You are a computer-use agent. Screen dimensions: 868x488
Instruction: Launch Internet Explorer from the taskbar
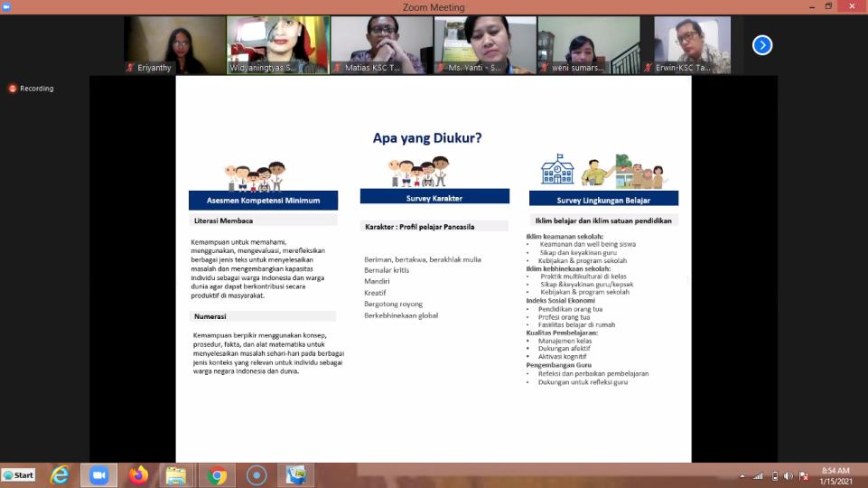point(60,475)
